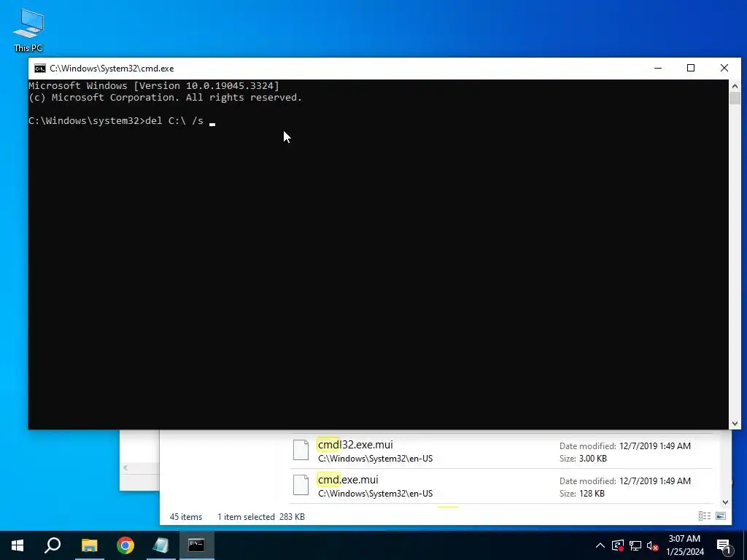
Task: Click cmd.exe title bar system icon
Action: tap(40, 69)
